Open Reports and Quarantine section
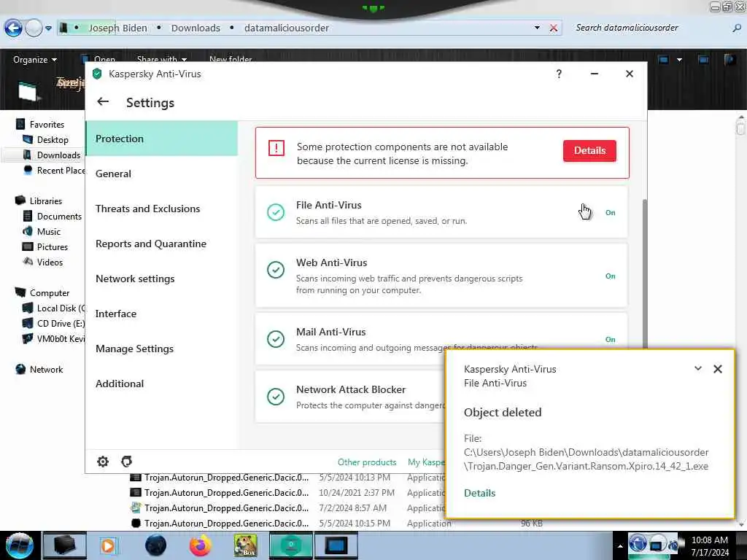 click(x=161, y=244)
